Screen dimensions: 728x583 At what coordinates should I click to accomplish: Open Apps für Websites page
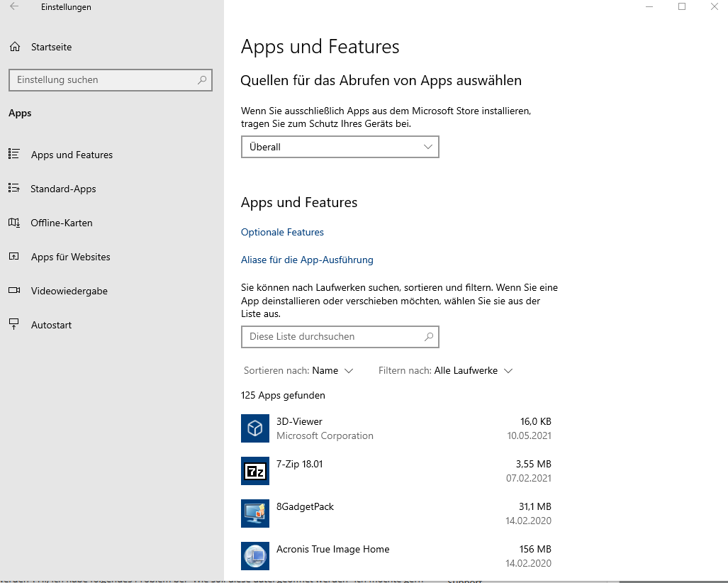pyautogui.click(x=71, y=257)
